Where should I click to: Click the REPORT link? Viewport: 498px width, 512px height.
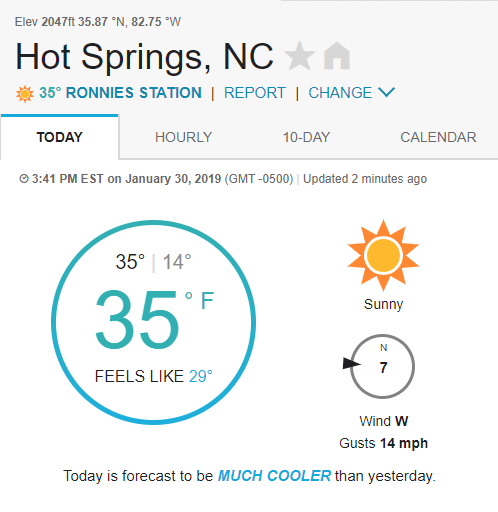(x=255, y=93)
